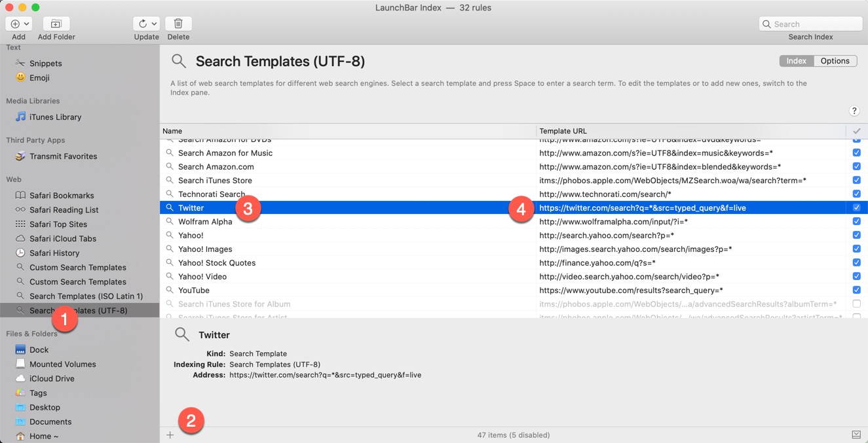Select Desktop in the sidebar
868x443 pixels.
(x=79, y=408)
